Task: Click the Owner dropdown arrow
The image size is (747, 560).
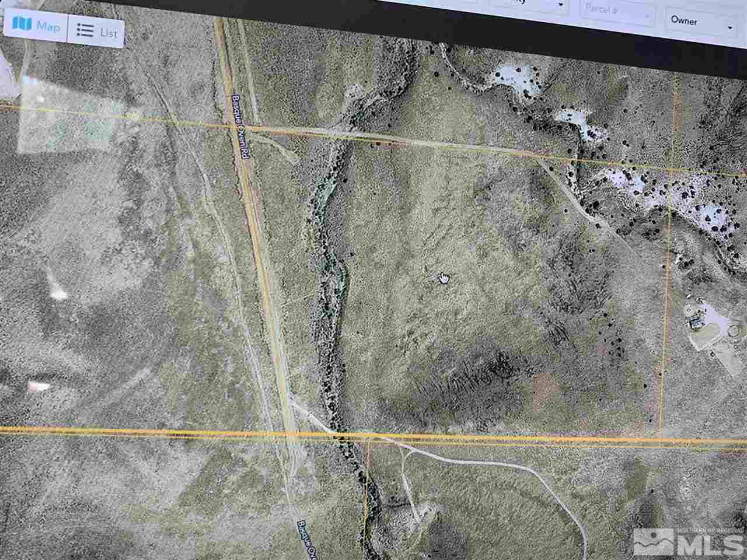Action: point(730,27)
